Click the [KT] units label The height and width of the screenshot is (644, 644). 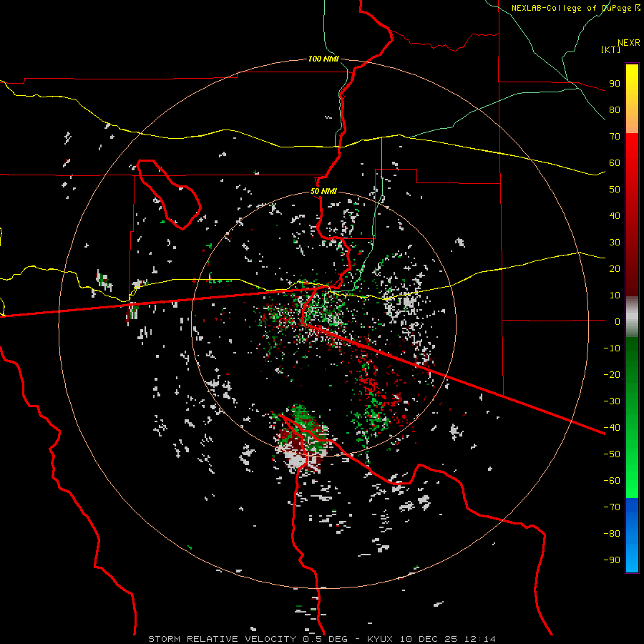[611, 49]
